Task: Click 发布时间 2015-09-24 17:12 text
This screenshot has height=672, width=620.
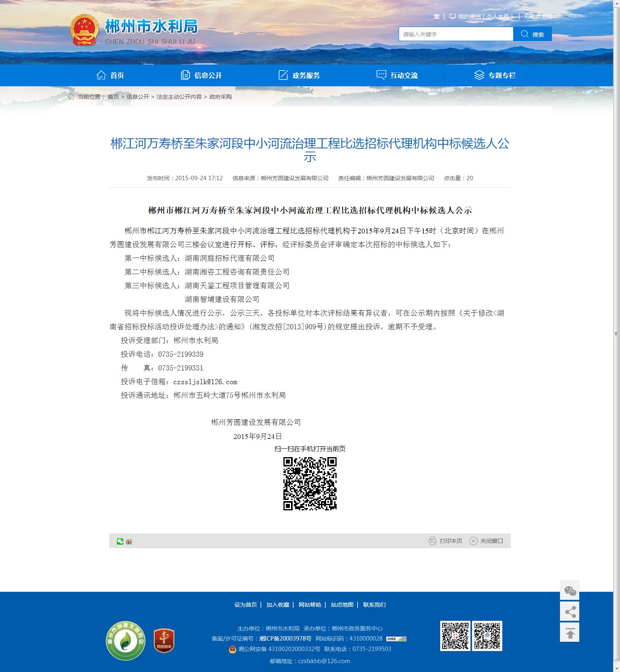Action: pos(185,178)
